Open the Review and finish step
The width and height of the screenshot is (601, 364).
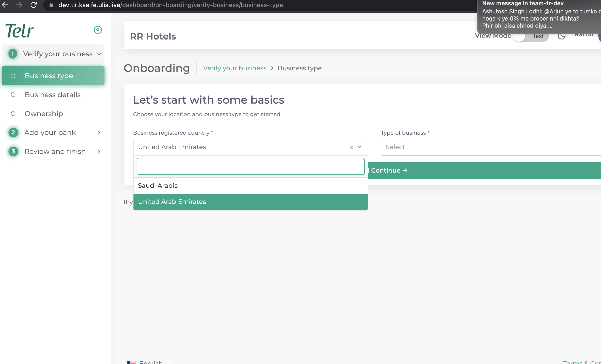pyautogui.click(x=55, y=151)
